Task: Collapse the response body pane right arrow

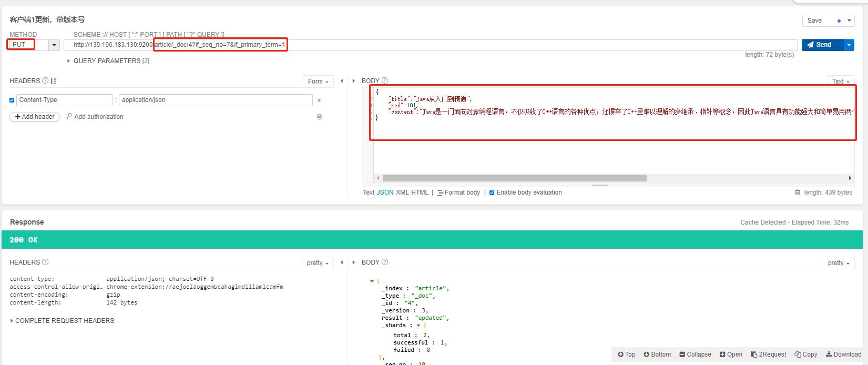Action: pos(354,262)
